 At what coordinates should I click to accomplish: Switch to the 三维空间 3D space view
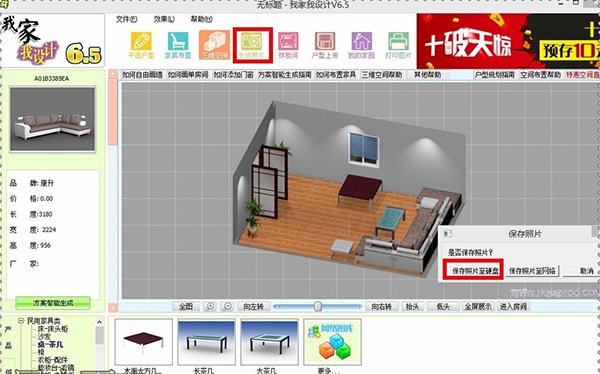pyautogui.click(x=214, y=45)
